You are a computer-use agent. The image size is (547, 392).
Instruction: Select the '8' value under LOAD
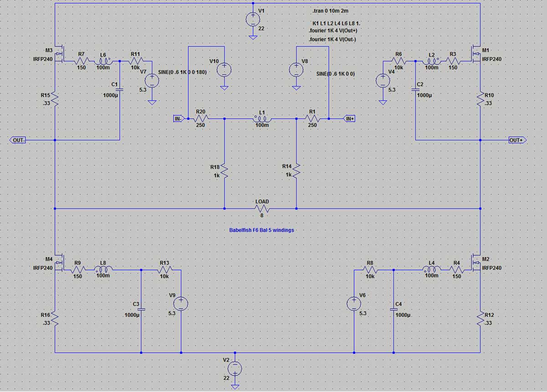point(262,216)
